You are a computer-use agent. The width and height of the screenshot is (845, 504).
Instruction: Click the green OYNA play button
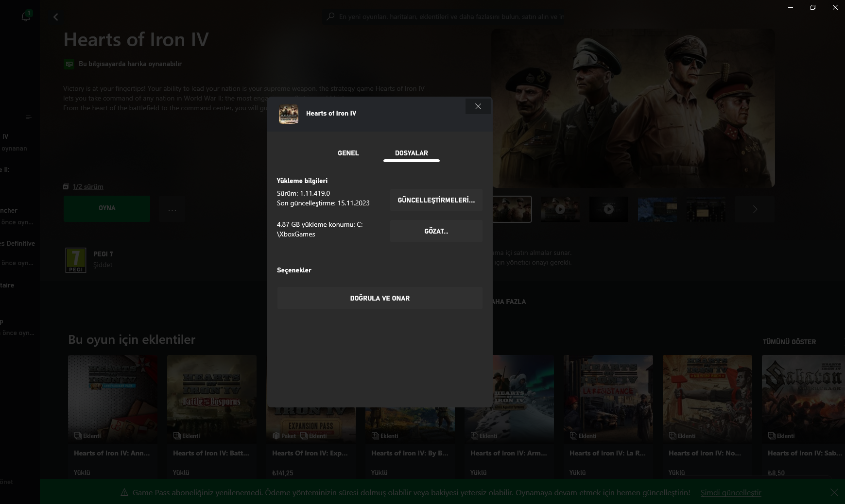[107, 208]
